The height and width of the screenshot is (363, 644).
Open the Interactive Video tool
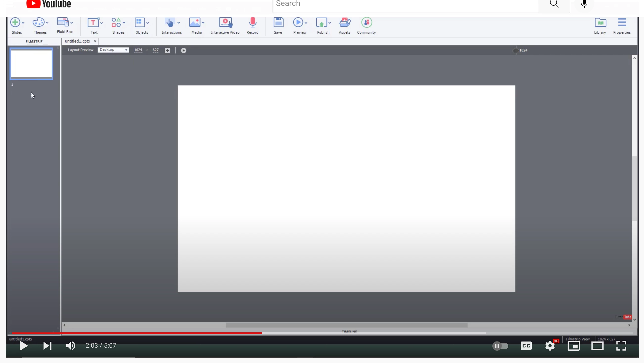[x=225, y=25]
